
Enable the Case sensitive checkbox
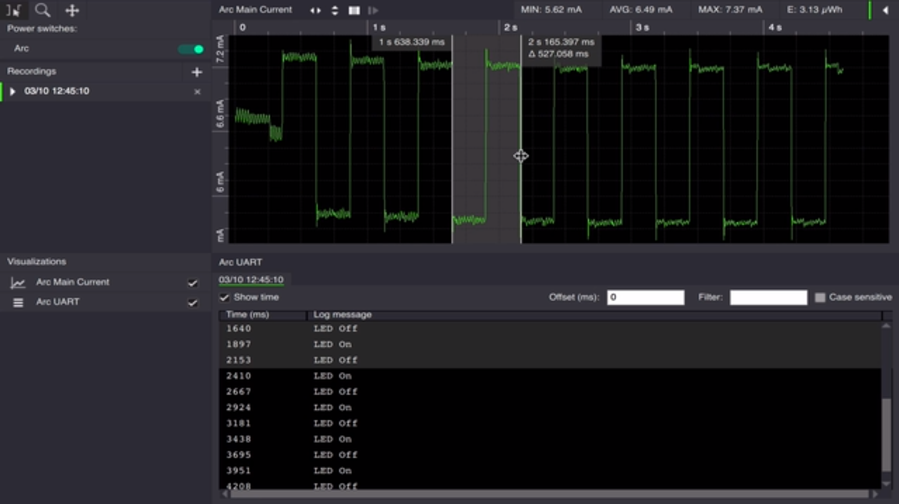pyautogui.click(x=820, y=297)
